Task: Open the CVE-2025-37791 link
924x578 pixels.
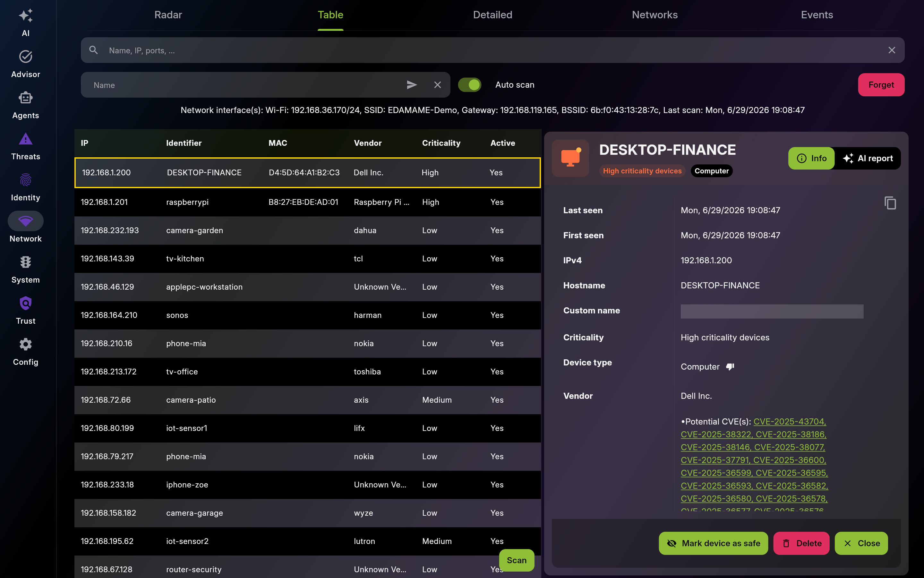Action: click(x=715, y=460)
